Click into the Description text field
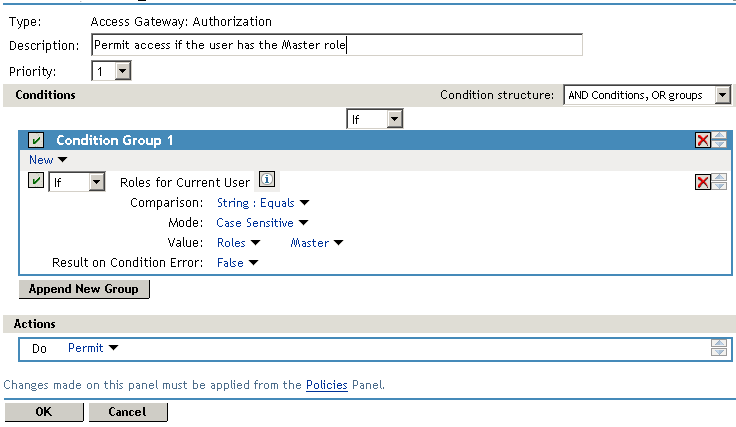736x427 pixels. point(336,45)
